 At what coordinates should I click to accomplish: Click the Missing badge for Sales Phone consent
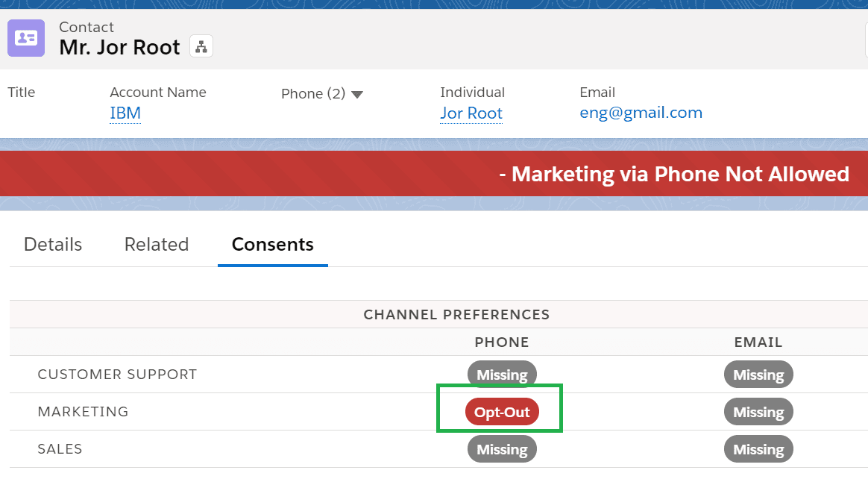pyautogui.click(x=501, y=448)
